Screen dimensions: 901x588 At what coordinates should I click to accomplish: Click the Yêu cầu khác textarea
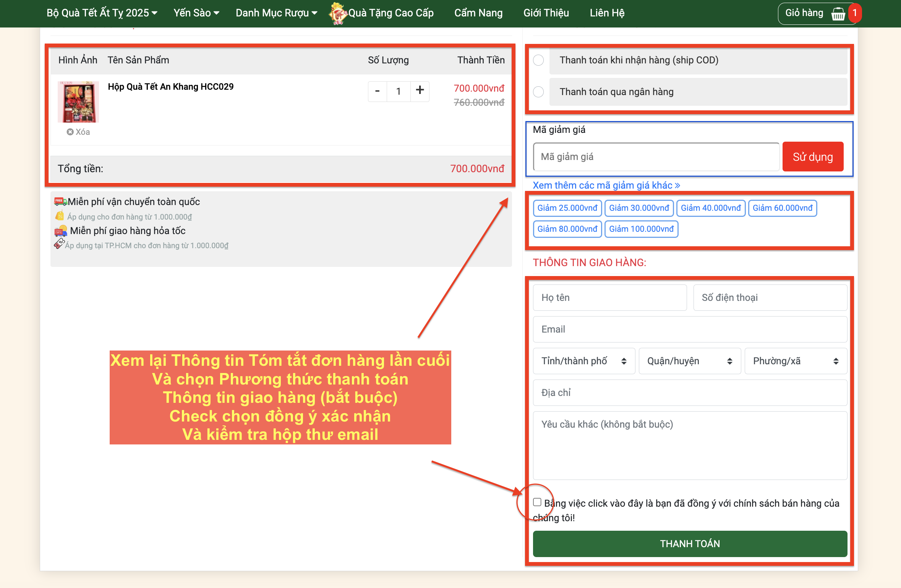(x=690, y=445)
